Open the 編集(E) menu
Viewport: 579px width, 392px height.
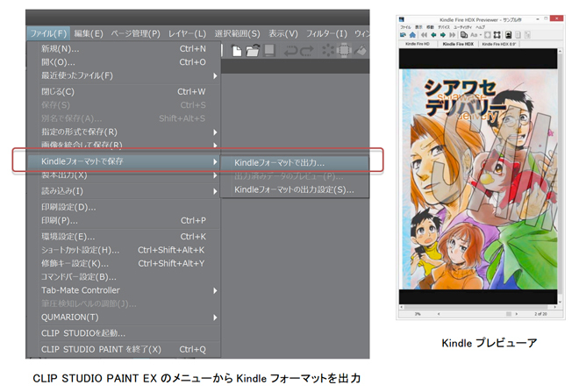[89, 33]
